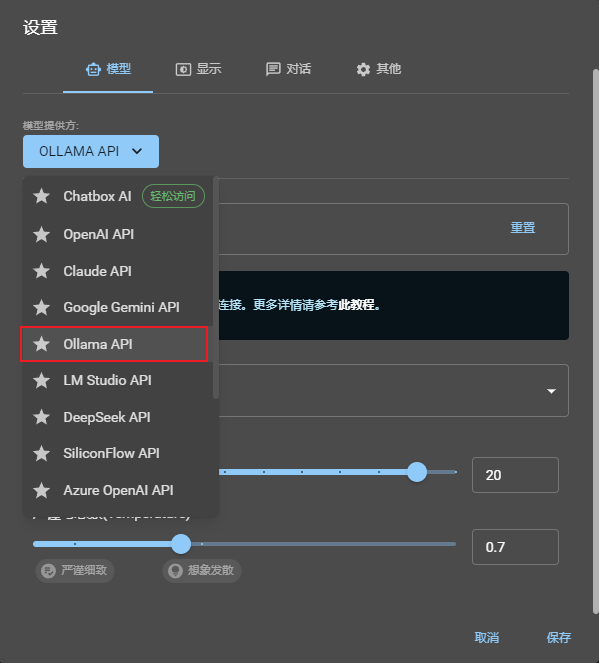Select Google Gemini API provider
The height and width of the screenshot is (663, 599).
click(118, 307)
